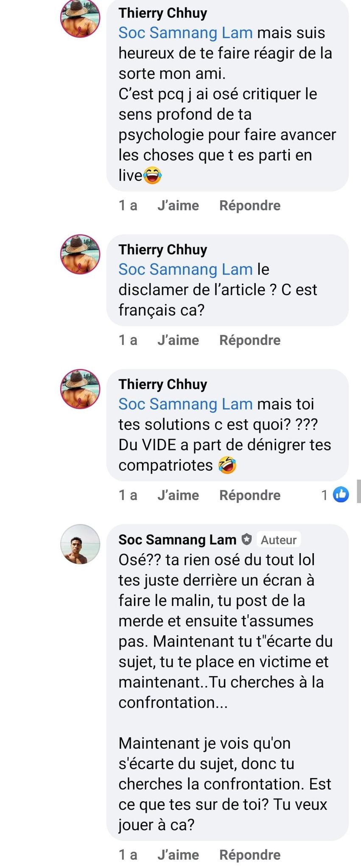Open Thierry Chhuy's avatar on disclamer comment

80,254
